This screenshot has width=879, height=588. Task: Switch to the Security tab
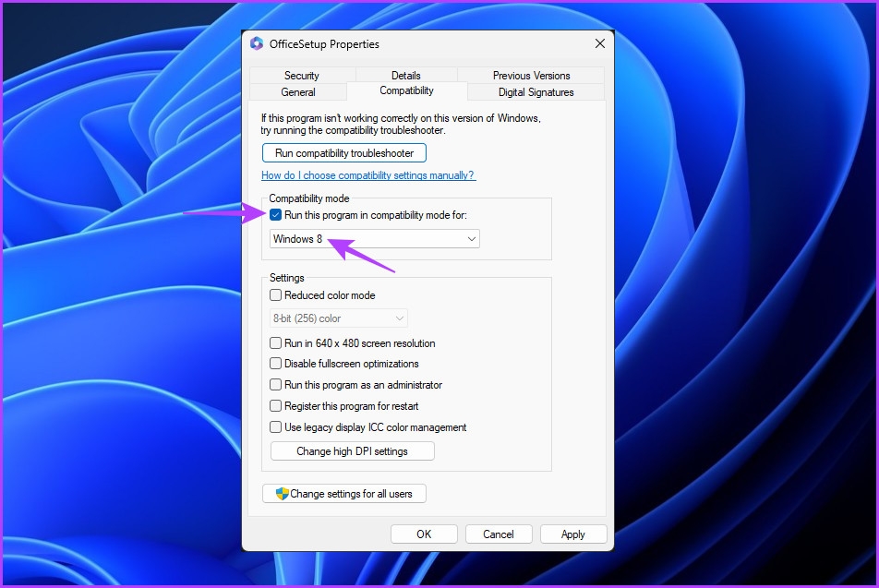[x=302, y=75]
